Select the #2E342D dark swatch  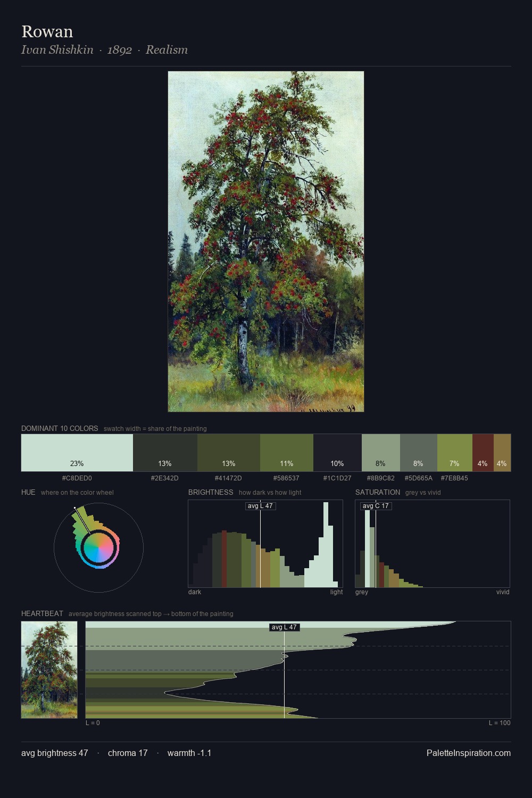(x=165, y=453)
